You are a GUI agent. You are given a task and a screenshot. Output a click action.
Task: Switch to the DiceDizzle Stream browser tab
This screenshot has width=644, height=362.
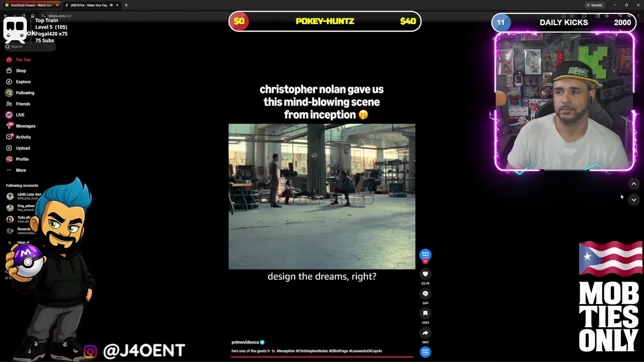coord(31,5)
